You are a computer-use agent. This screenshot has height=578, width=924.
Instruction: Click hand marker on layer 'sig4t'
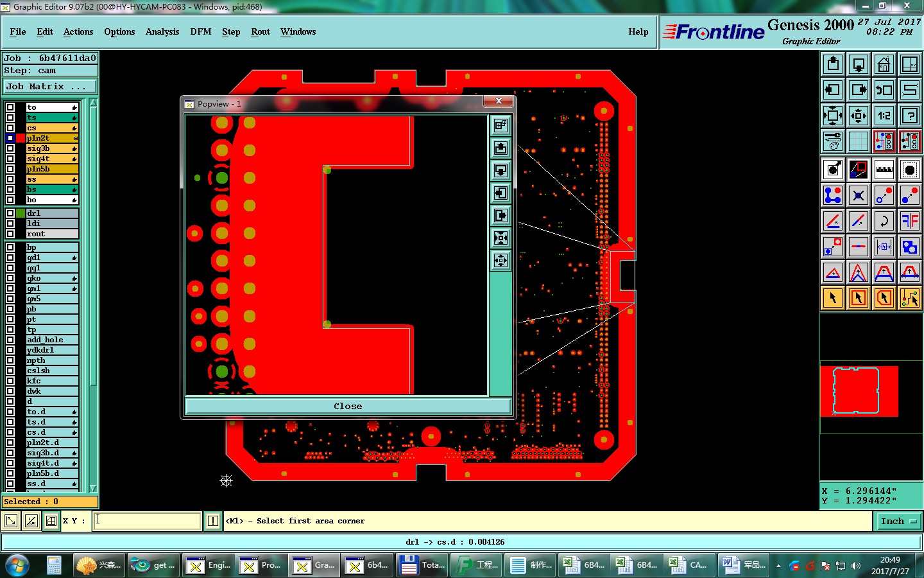click(74, 159)
